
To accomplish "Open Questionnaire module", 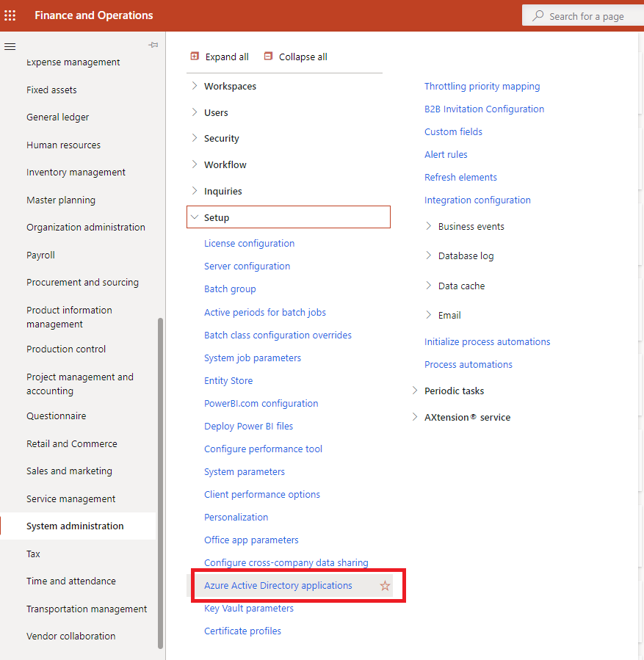I will 57,416.
